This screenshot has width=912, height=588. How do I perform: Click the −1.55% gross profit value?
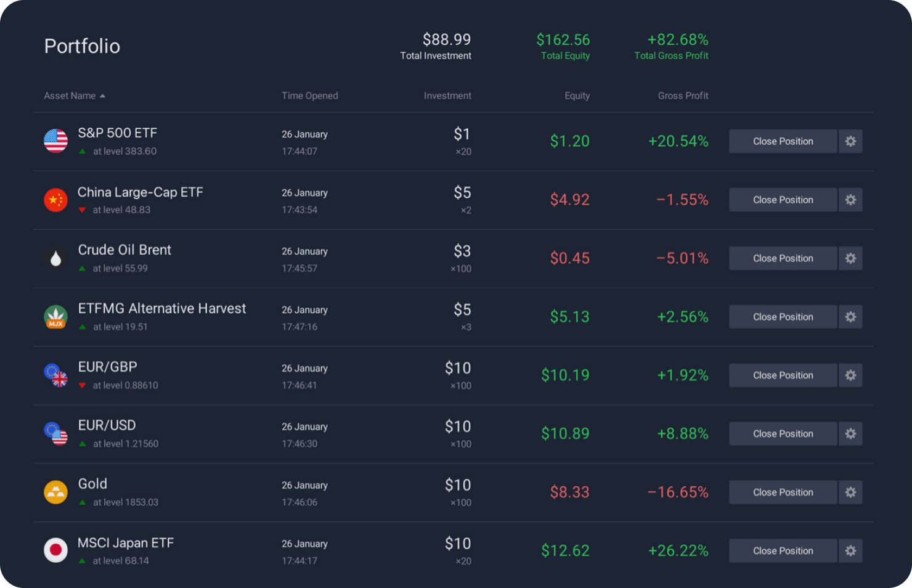pos(682,200)
